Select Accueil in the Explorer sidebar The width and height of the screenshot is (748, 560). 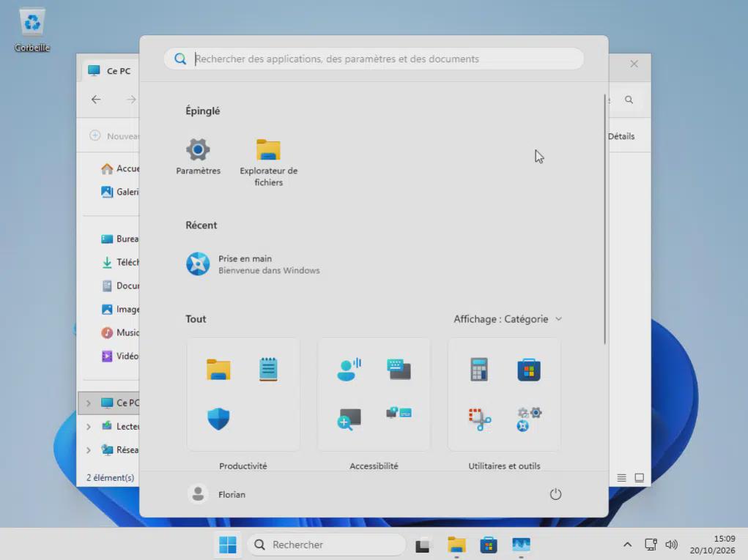click(x=119, y=168)
